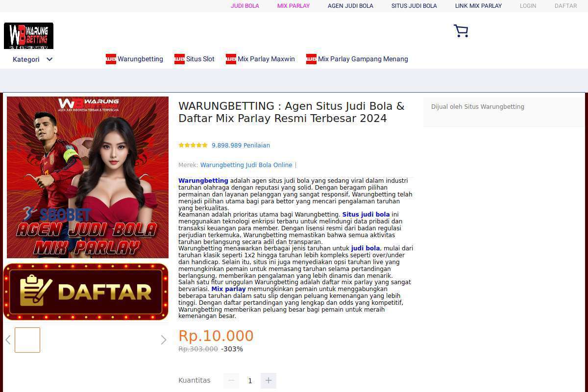Screen dimensions: 588x392
Task: Open the Situs Slot link
Action: (200, 59)
